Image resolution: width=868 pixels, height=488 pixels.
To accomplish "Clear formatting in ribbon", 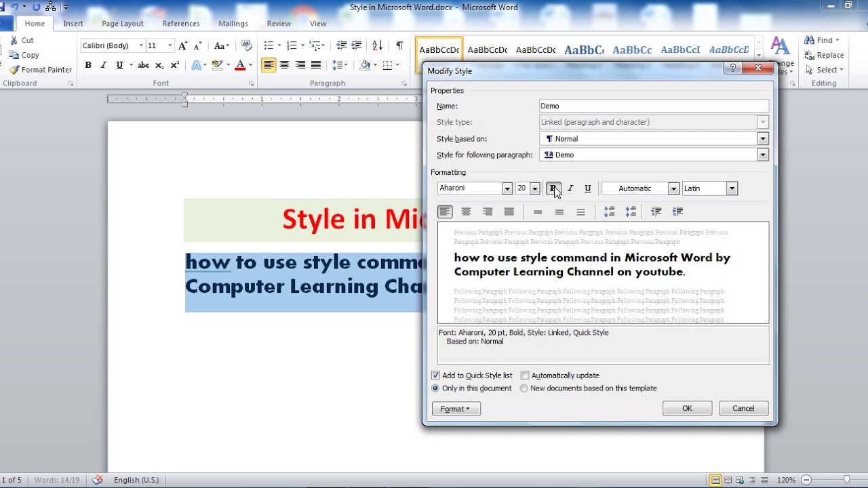I will tap(247, 45).
